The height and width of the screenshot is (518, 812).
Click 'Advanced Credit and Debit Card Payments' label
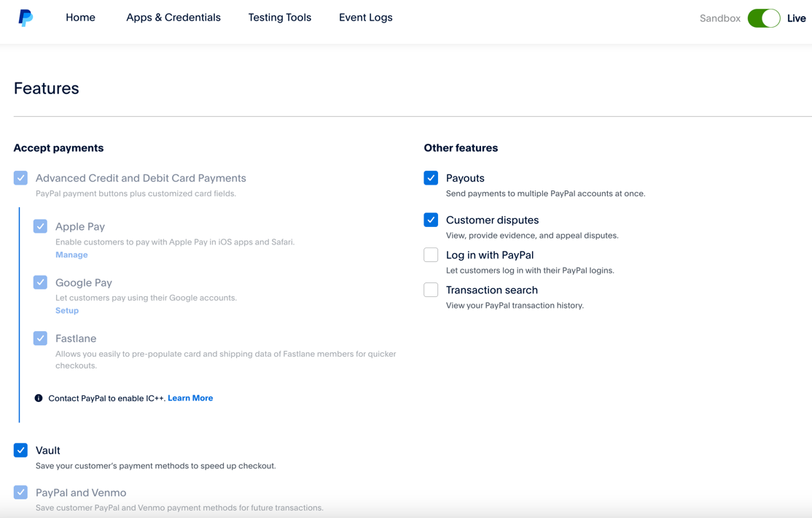(141, 178)
